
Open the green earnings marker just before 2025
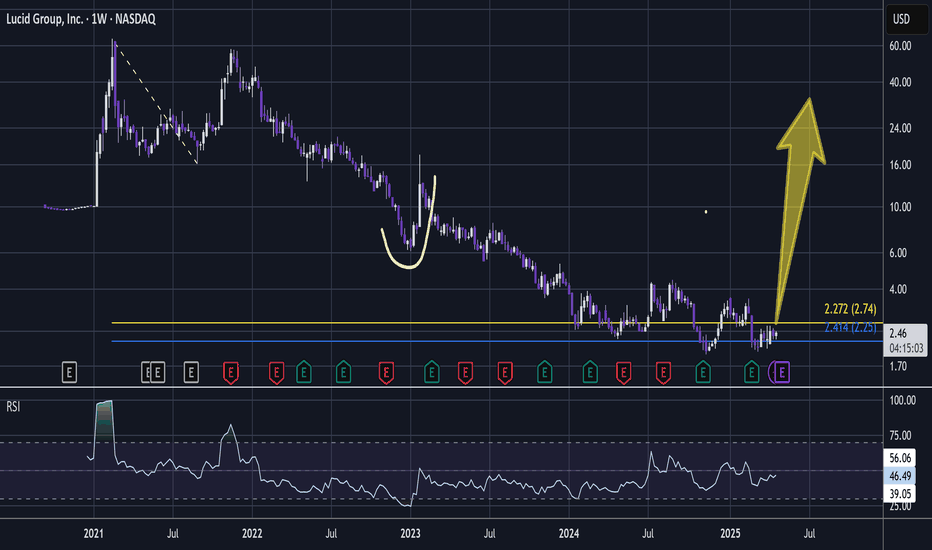(703, 373)
